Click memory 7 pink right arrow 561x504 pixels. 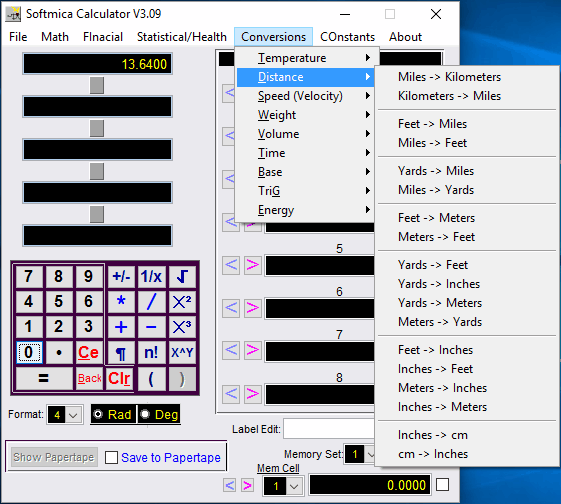pos(253,350)
